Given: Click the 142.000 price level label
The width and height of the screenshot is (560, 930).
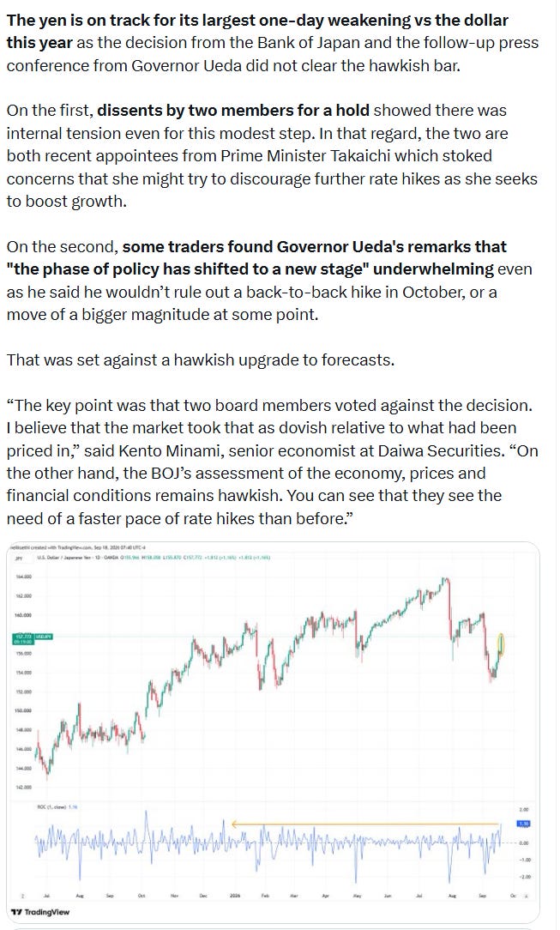Looking at the screenshot, I should coord(24,787).
